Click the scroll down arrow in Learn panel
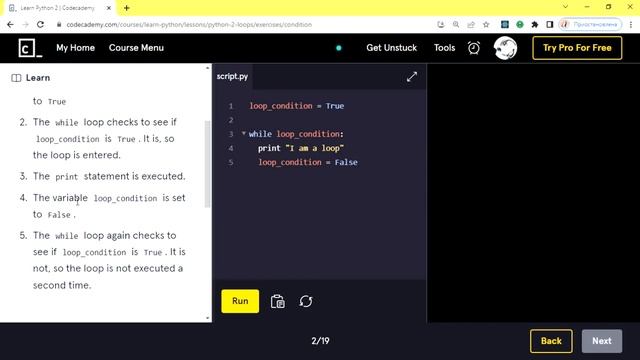Screen dimensions: 640x360 207,318
